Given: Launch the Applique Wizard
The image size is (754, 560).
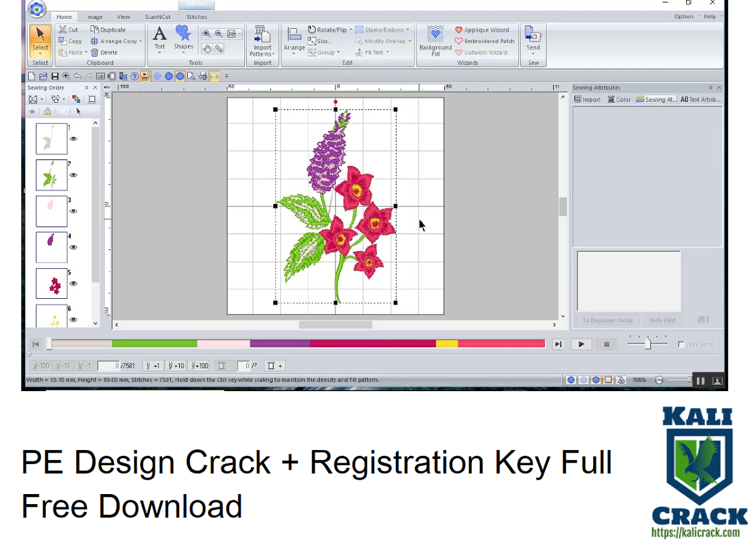Looking at the screenshot, I should 482,30.
